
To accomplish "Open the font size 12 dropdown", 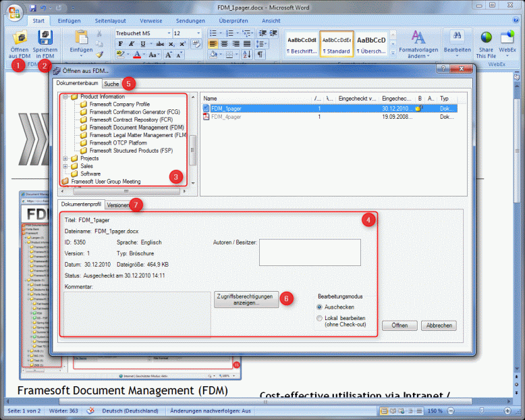I will (198, 33).
